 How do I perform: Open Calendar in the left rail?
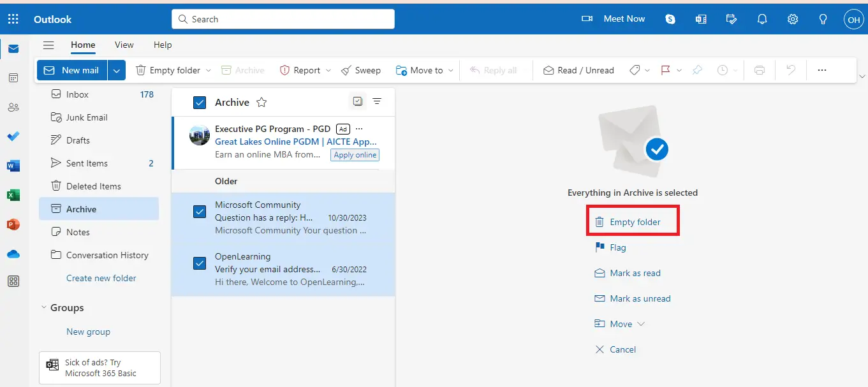(13, 78)
